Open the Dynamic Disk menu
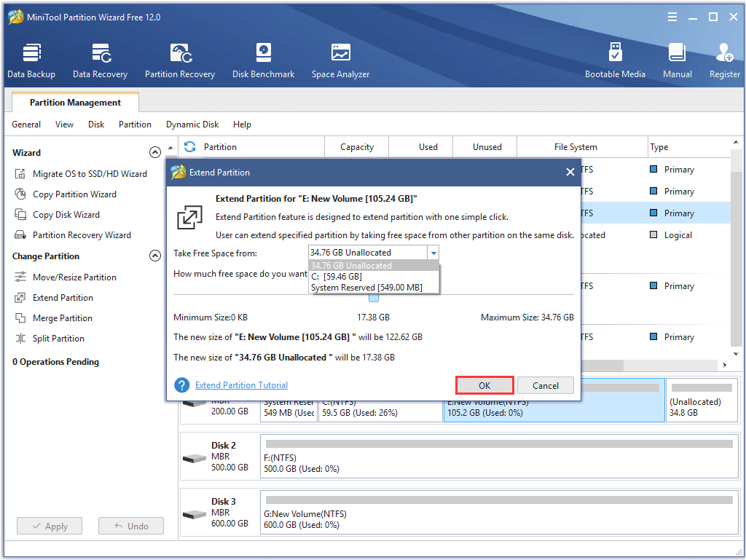Image resolution: width=746 pixels, height=560 pixels. coord(192,125)
